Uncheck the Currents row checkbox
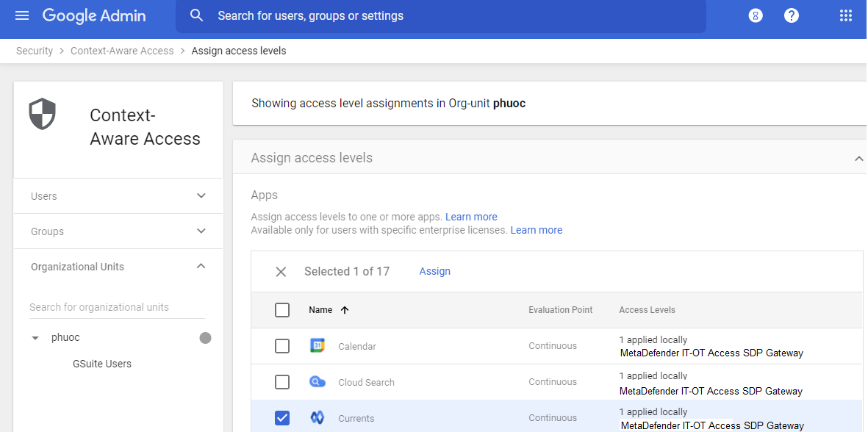 tap(282, 418)
